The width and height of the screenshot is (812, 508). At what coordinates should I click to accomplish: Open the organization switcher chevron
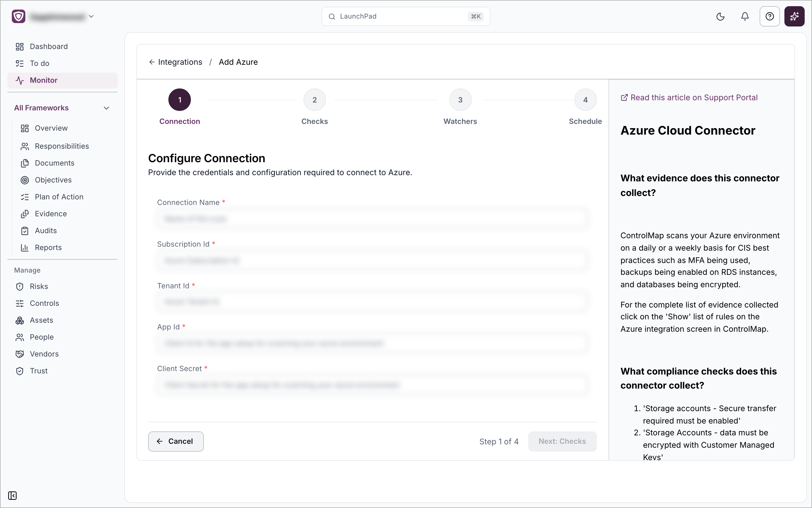point(91,16)
